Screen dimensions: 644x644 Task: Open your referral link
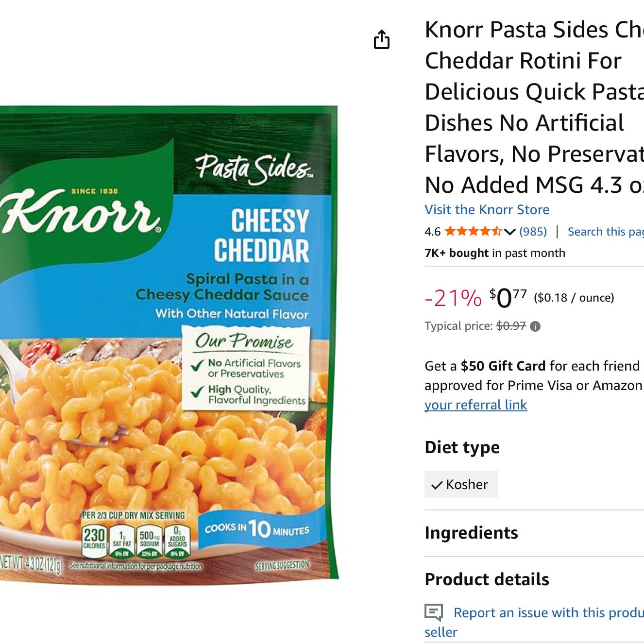pos(475,405)
